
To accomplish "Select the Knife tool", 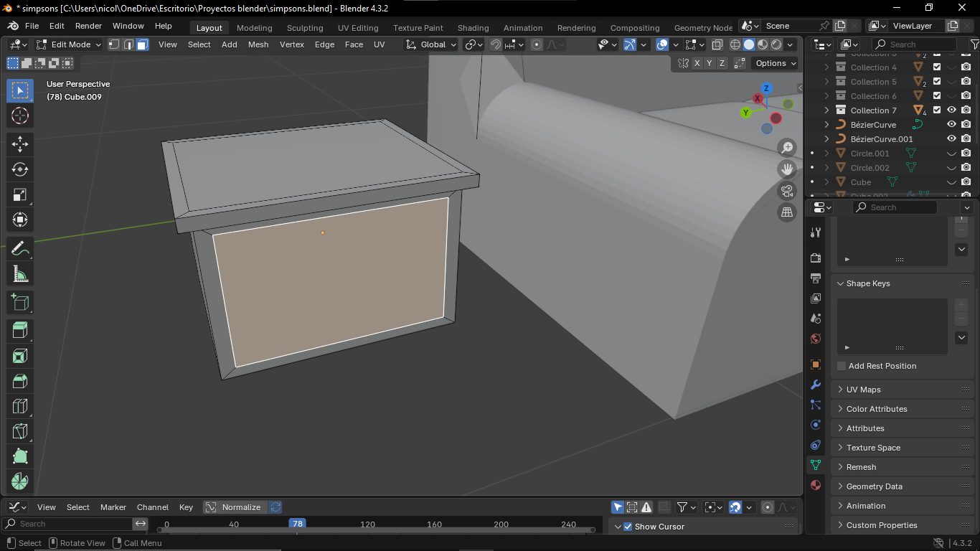I will tap(20, 431).
